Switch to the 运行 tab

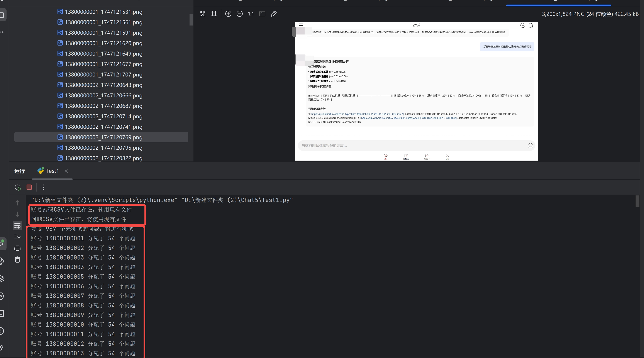click(20, 171)
